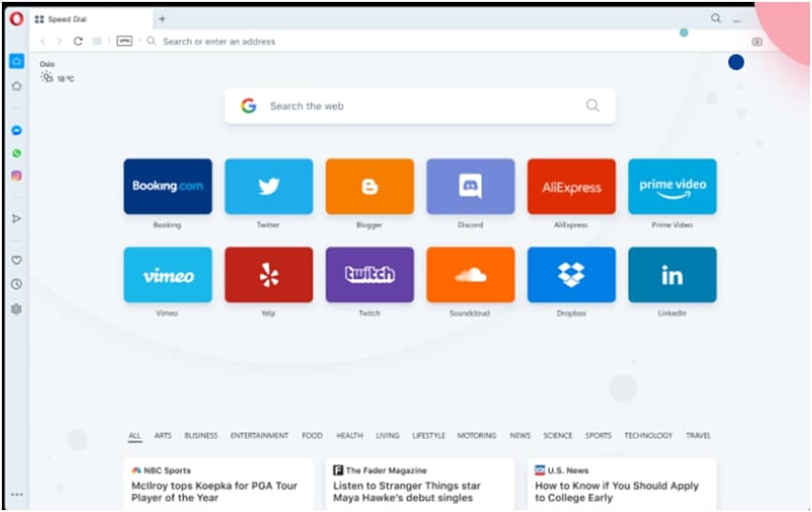Screen dimensions: 812x512
Task: Open the Twitch speed dial tile
Action: [370, 274]
